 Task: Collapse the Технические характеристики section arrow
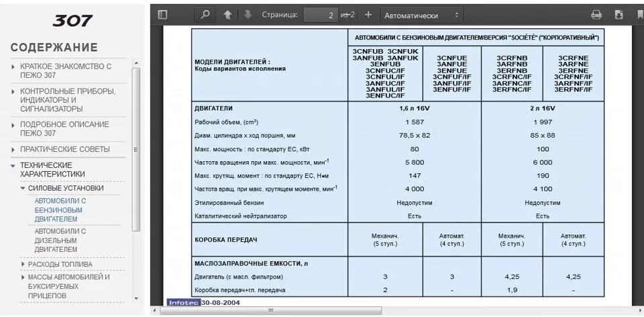click(x=13, y=165)
